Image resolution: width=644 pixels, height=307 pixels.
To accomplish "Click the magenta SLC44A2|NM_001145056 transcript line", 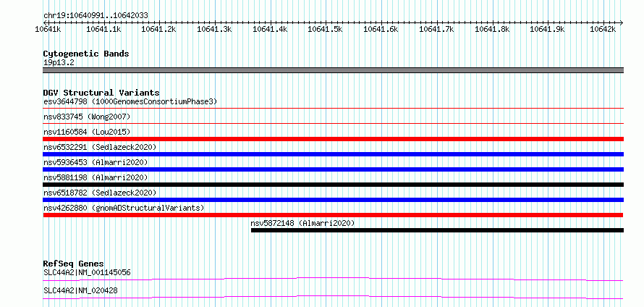I will point(333,279).
